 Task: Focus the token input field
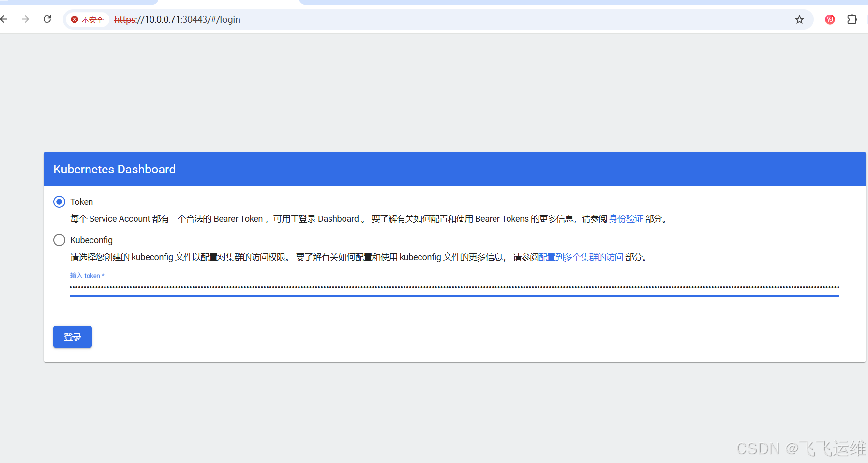[x=455, y=288]
